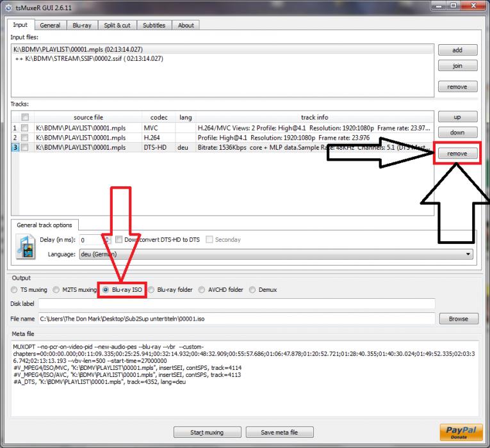
Task: Click the Disk label input field
Action: point(236,304)
